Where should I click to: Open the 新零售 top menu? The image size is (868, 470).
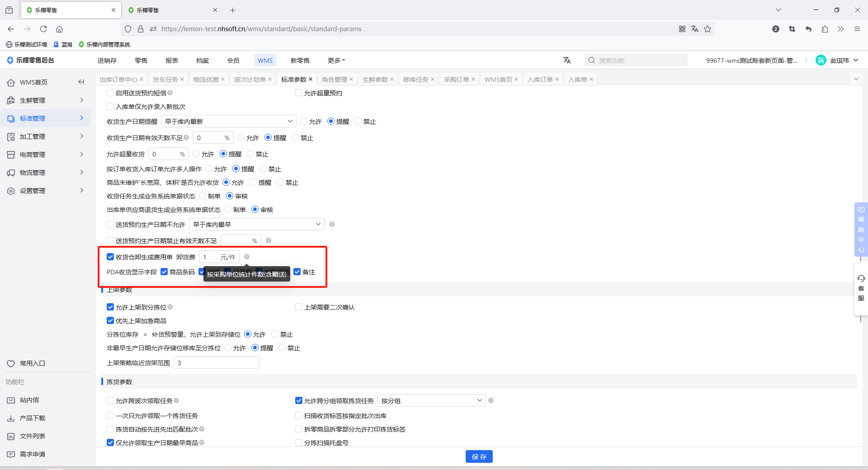[300, 60]
